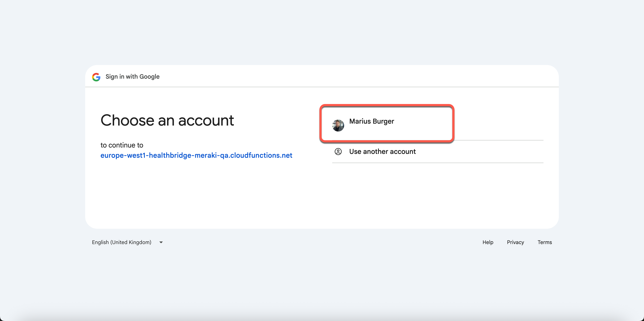The height and width of the screenshot is (321, 644).
Task: Open the Terms link
Action: [545, 242]
